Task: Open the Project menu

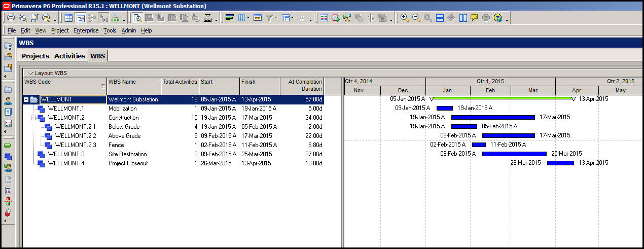Action: click(x=60, y=30)
